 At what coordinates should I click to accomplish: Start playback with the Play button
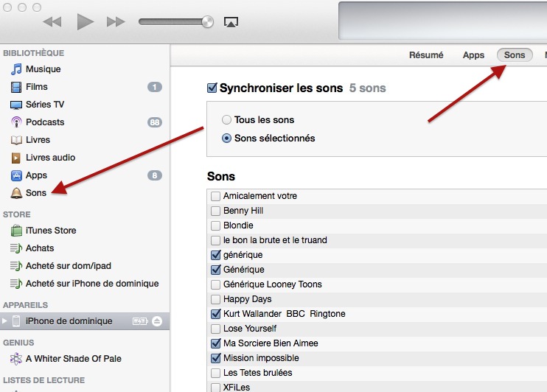85,21
